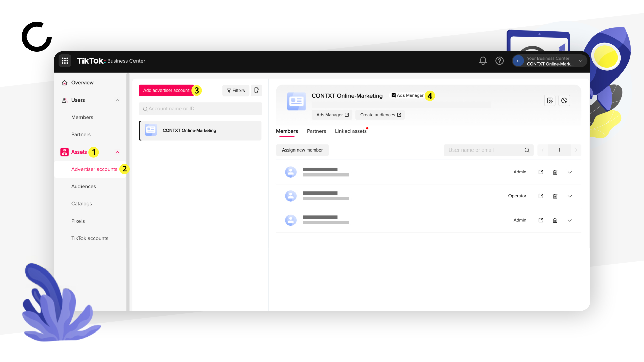Click Assign new member button

[302, 150]
